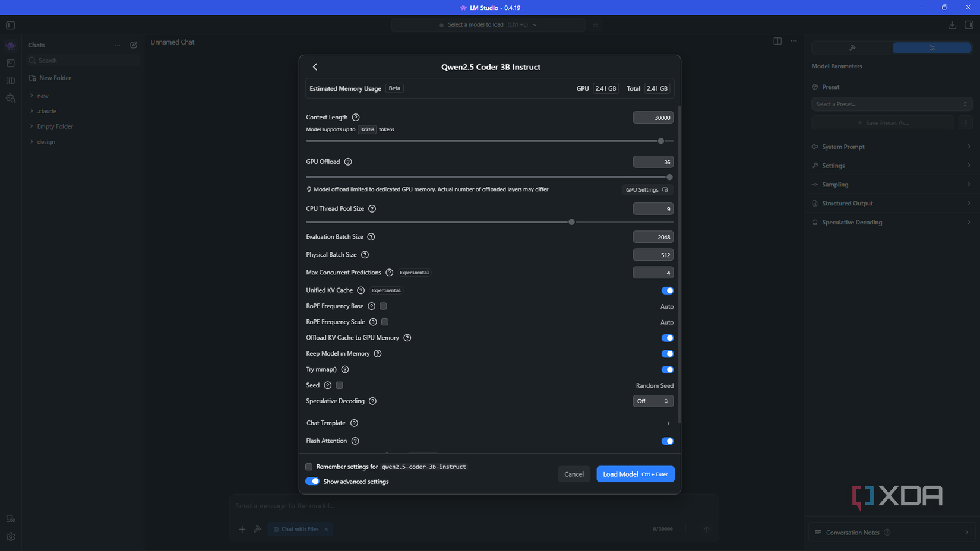Screen dimensions: 980x551
Task: Expand Speculative Decoding section in right panel
Action: [891, 223]
